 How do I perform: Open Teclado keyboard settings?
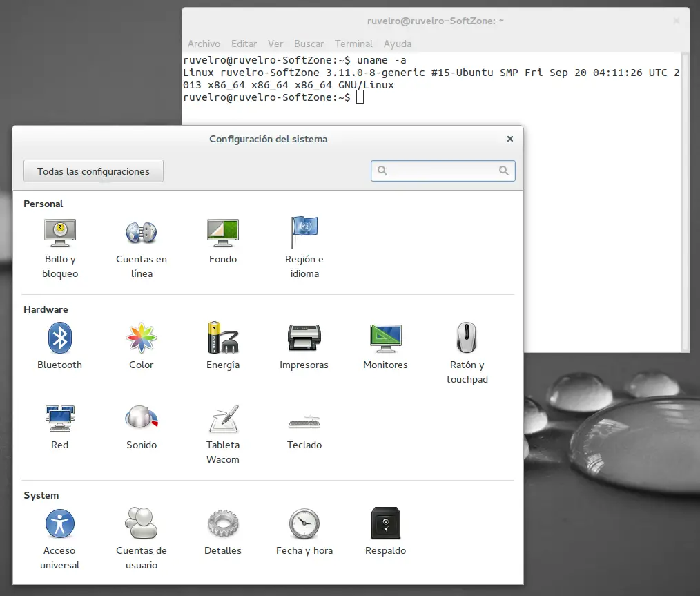[304, 431]
